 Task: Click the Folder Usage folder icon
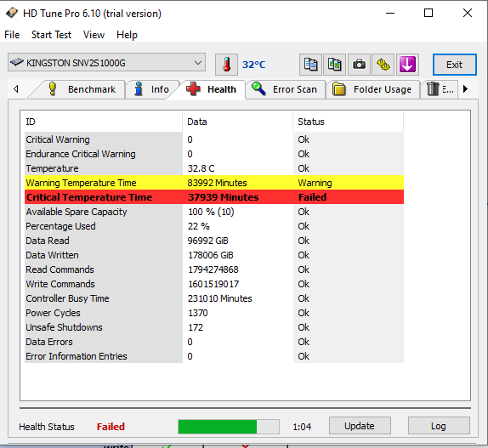[339, 89]
